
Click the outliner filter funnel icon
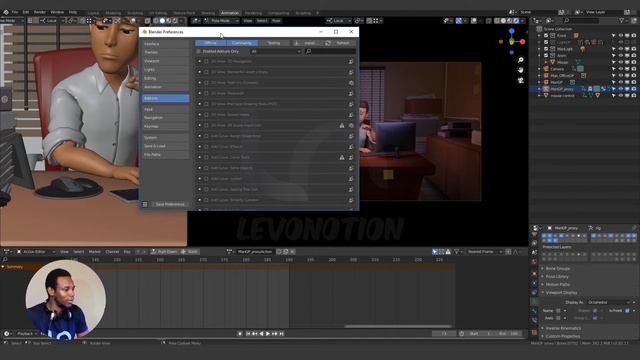click(x=621, y=20)
